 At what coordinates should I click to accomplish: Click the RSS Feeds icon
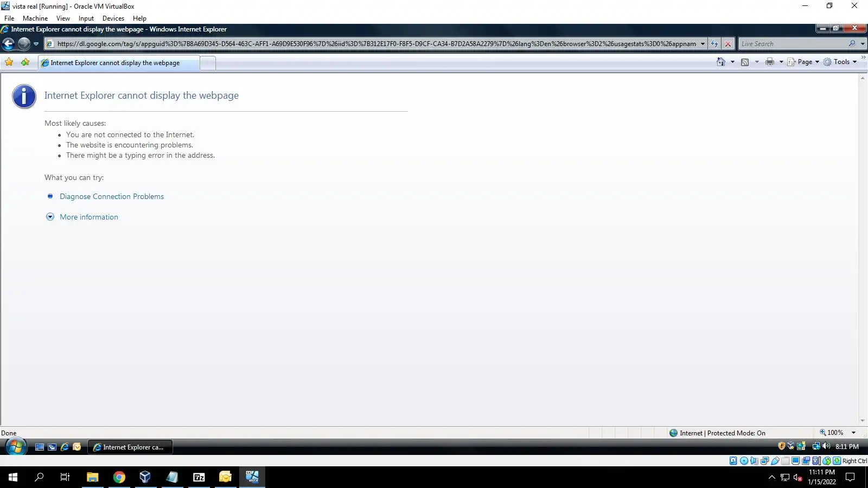click(x=745, y=62)
